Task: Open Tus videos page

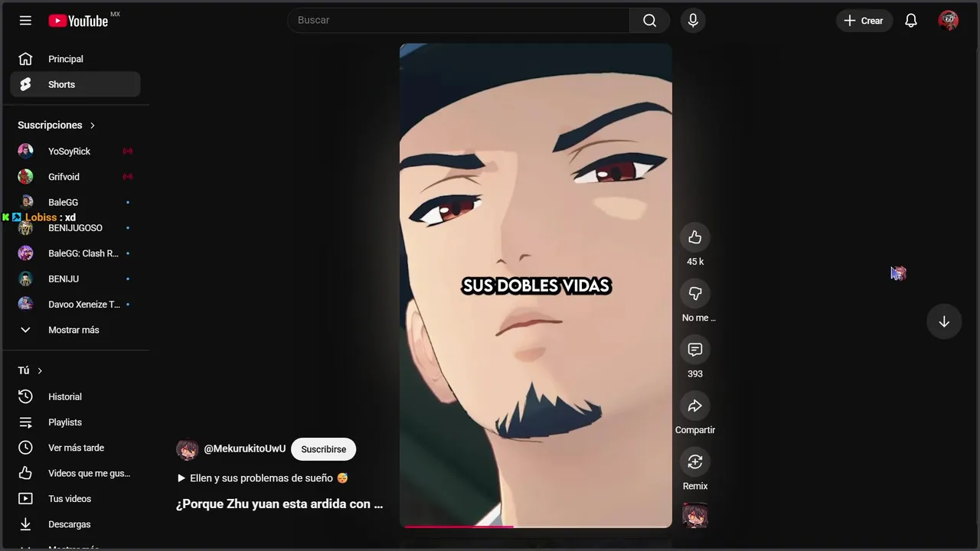Action: tap(75, 499)
